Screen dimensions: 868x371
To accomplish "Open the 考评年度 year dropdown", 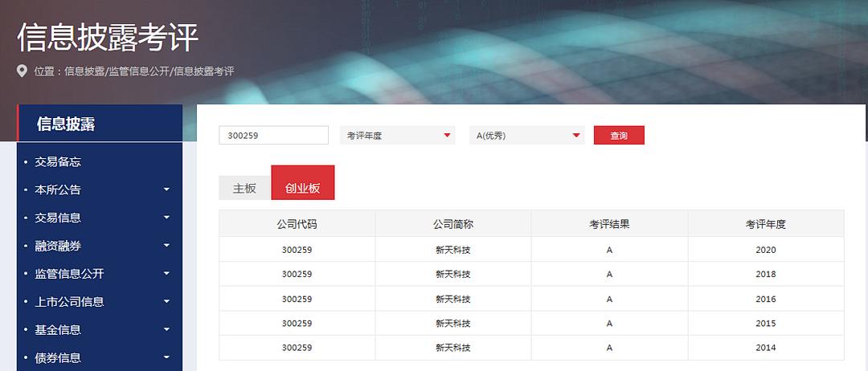I will [397, 136].
